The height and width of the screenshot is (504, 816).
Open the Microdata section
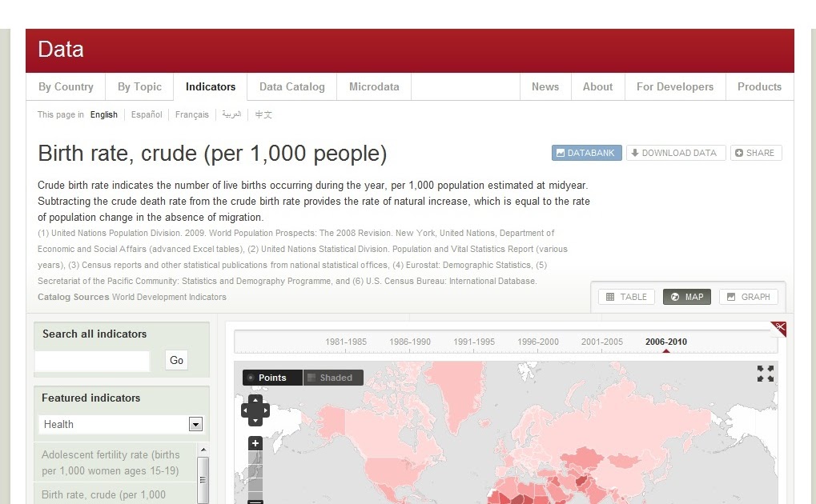click(x=373, y=86)
